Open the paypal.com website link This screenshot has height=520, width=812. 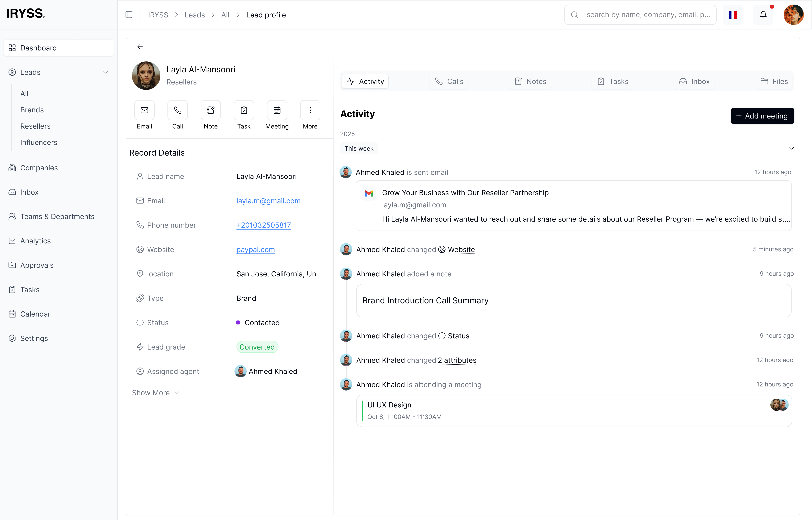tap(256, 250)
